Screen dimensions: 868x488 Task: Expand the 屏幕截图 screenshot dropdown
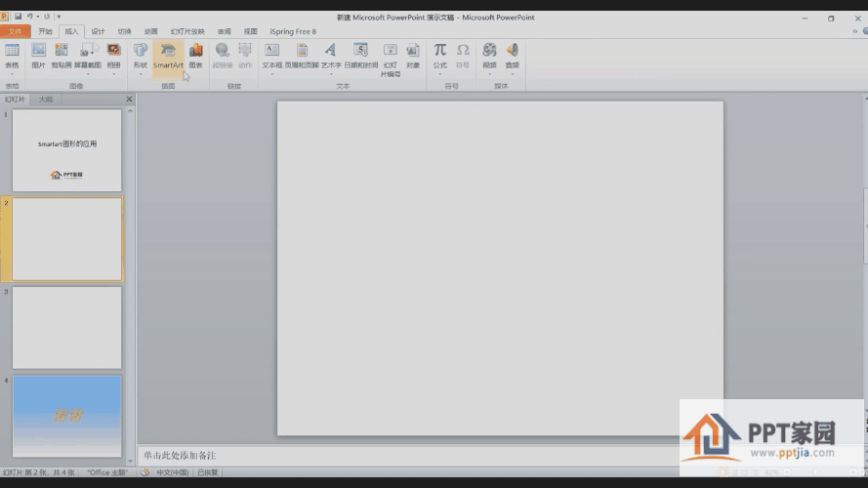coord(88,73)
